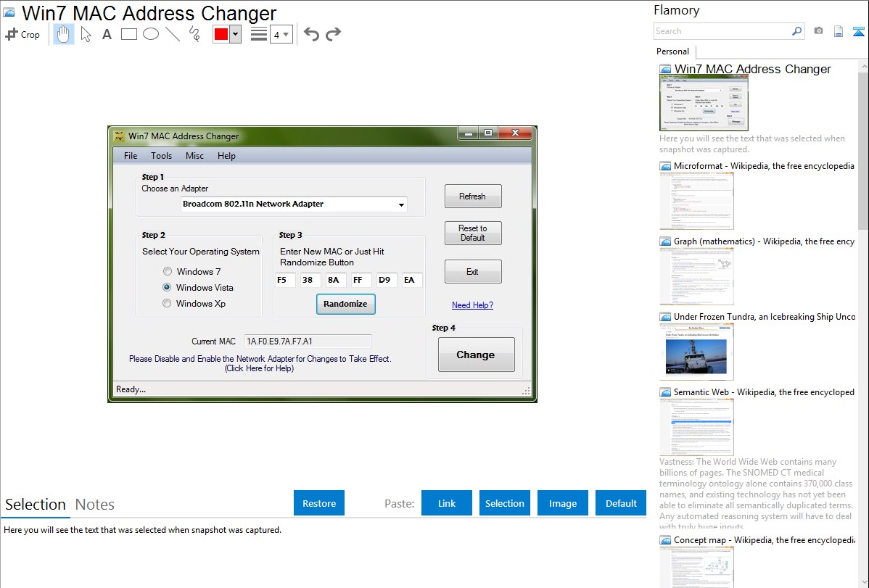Screen dimensions: 869x588
Task: Click the search magnifier icon in Flamory
Action: pos(796,31)
